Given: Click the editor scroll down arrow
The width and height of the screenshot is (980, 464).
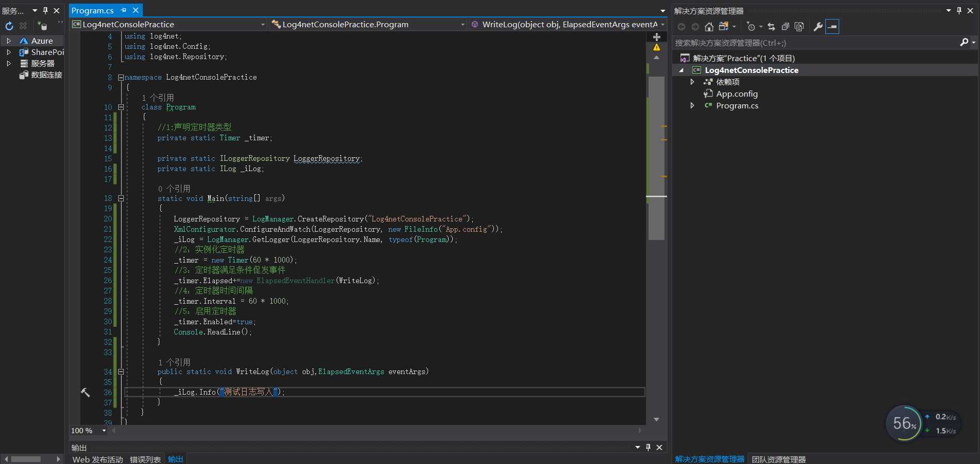Looking at the screenshot, I should click(x=656, y=420).
